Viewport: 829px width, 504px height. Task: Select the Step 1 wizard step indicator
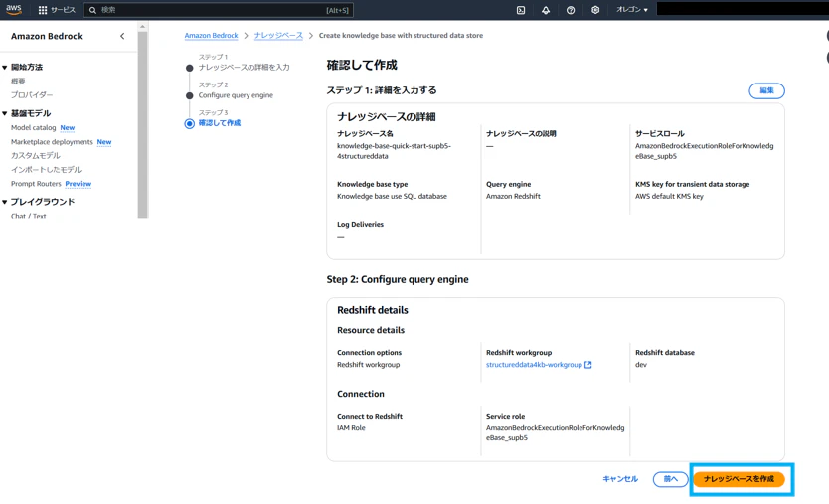click(x=189, y=68)
